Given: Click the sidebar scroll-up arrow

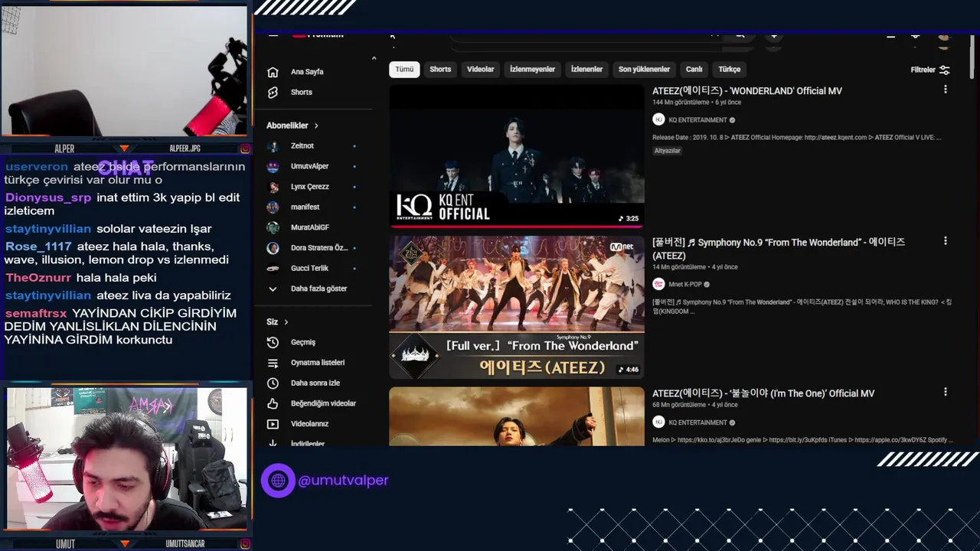Looking at the screenshot, I should pos(374,58).
